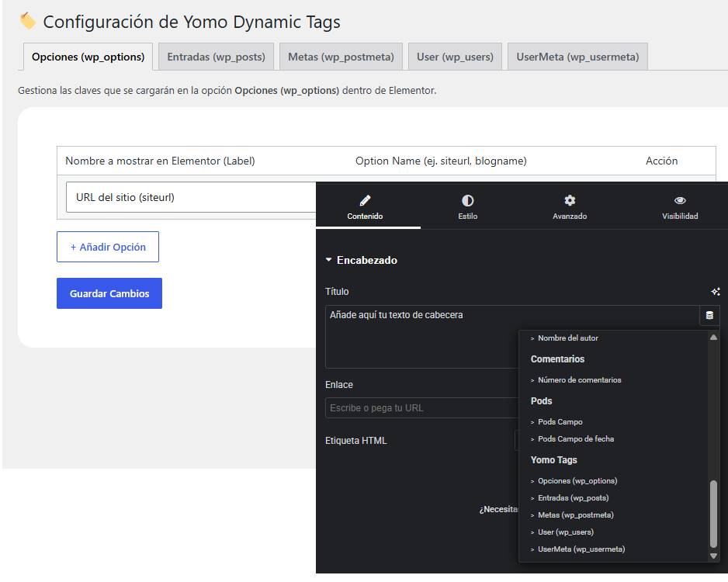The image size is (728, 582).
Task: Open the Contenido tab with pencil icon
Action: pyautogui.click(x=365, y=206)
